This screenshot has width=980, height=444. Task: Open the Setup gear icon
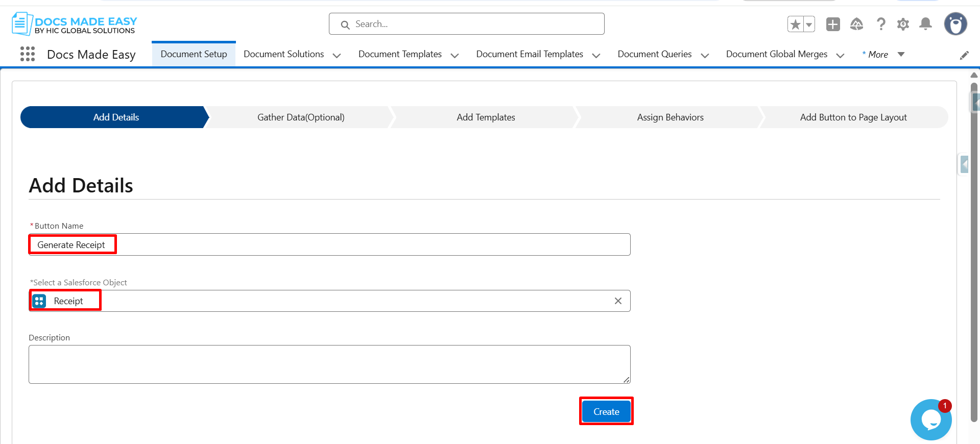pos(903,24)
